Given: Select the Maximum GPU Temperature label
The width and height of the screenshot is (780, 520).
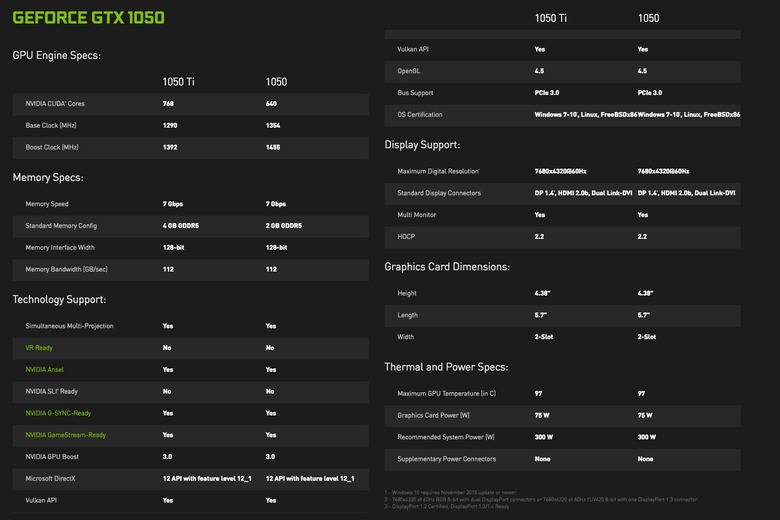Looking at the screenshot, I should pyautogui.click(x=447, y=394).
